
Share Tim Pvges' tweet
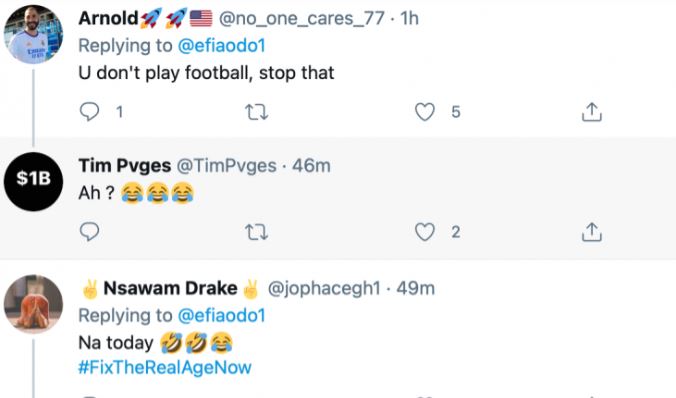click(592, 232)
